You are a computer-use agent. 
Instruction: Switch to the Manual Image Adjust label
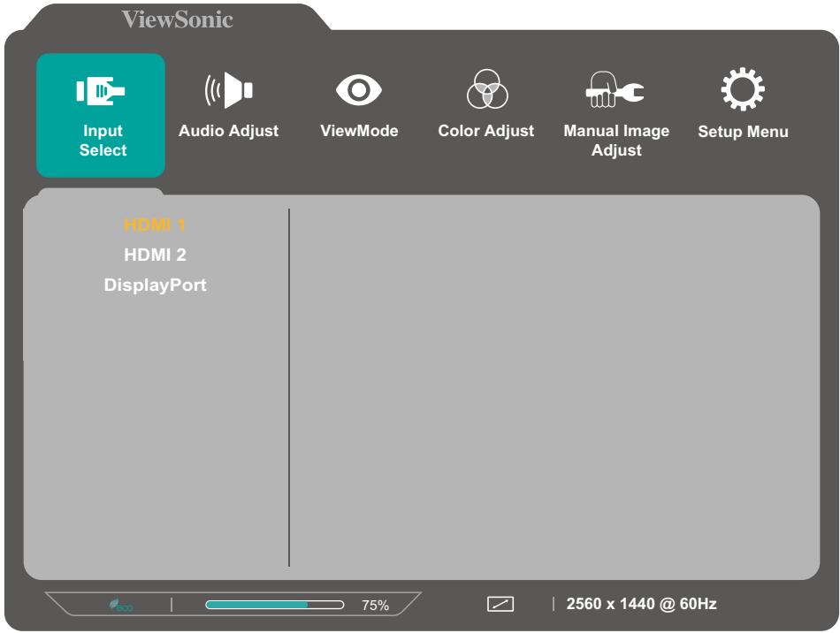(x=616, y=141)
